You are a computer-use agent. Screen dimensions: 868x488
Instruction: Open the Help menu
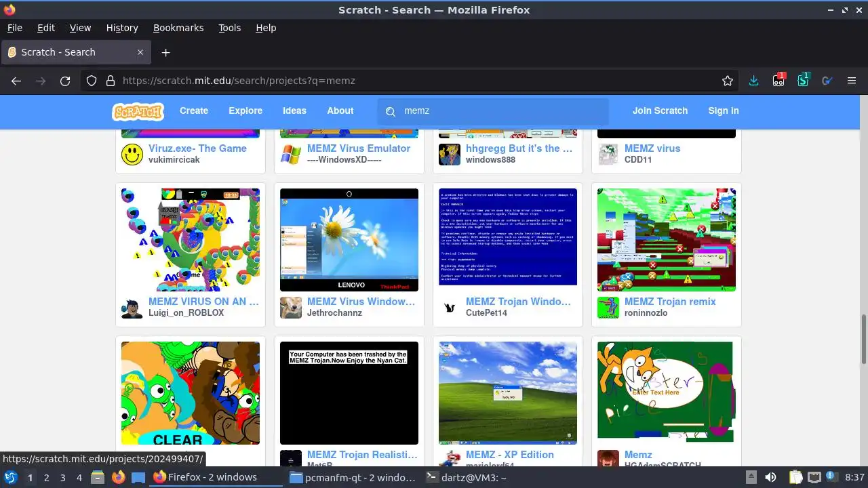(x=266, y=28)
